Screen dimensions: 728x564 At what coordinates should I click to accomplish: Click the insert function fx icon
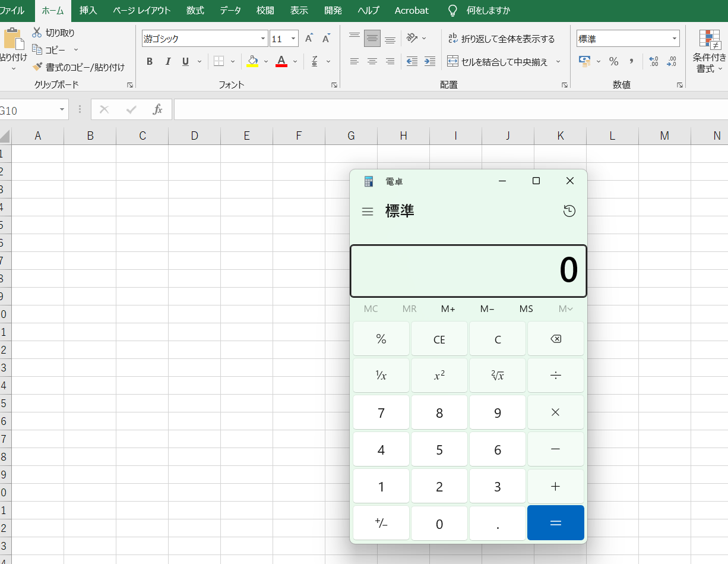pos(157,109)
